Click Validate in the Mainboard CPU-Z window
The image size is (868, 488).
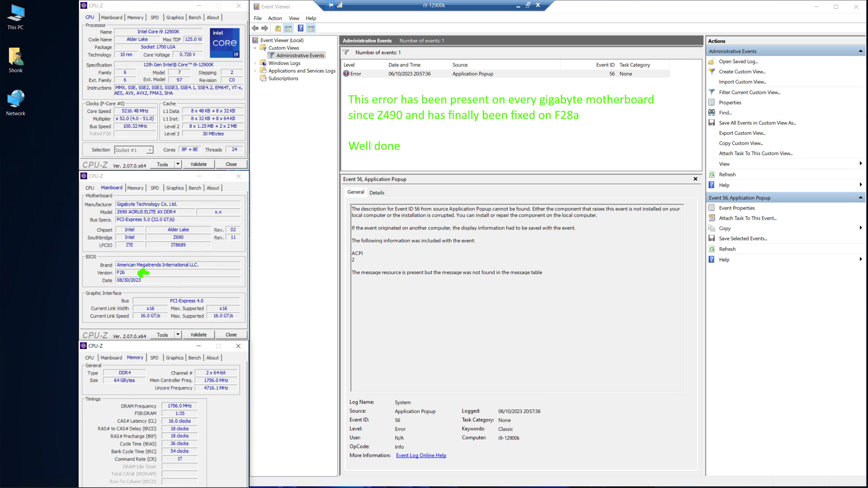198,334
